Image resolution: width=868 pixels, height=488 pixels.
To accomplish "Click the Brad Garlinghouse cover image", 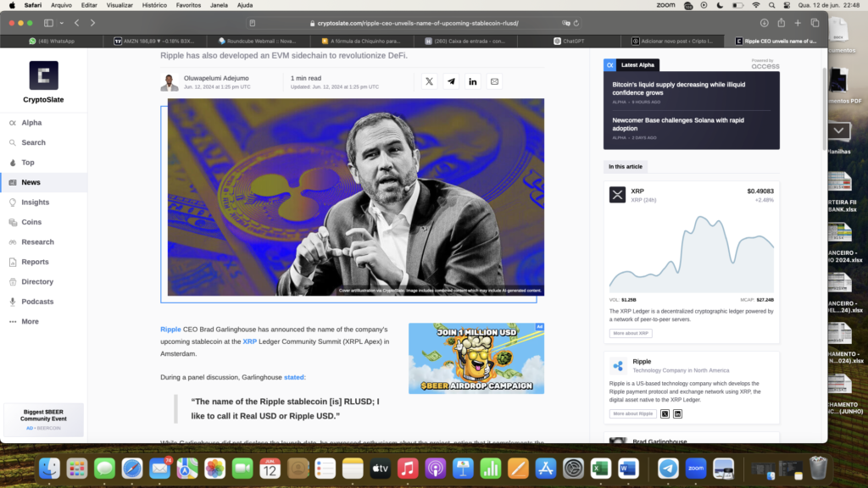I will (x=356, y=197).
